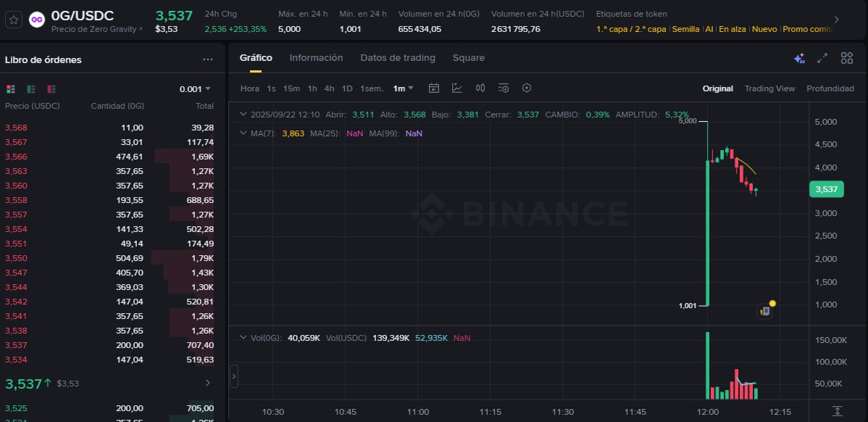Click the current price label 3,537 on axis

826,189
